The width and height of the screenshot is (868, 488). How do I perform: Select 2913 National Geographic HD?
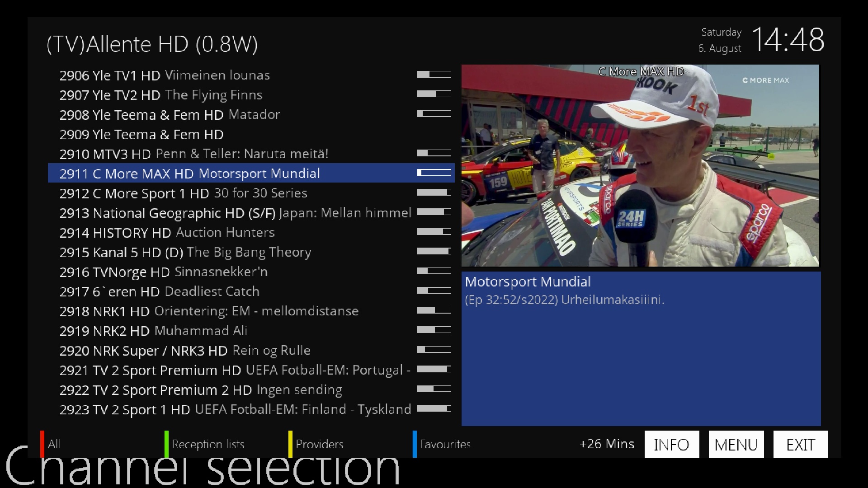[251, 212]
